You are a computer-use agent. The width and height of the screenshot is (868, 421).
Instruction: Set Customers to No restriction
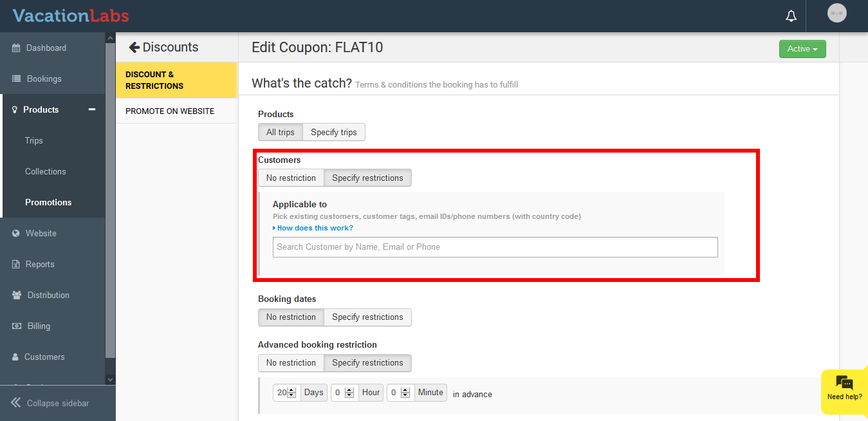click(x=291, y=178)
